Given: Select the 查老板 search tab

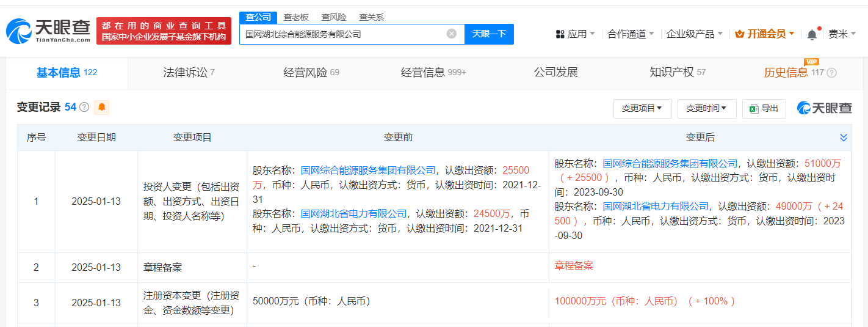Looking at the screenshot, I should (296, 17).
